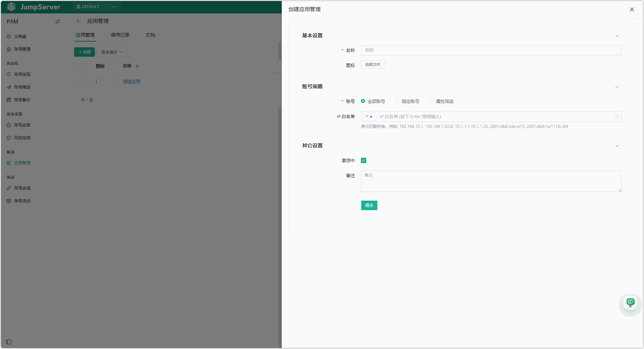Open the DEFAULT organization dropdown
Viewport: 644px width, 349px height.
pos(96,7)
